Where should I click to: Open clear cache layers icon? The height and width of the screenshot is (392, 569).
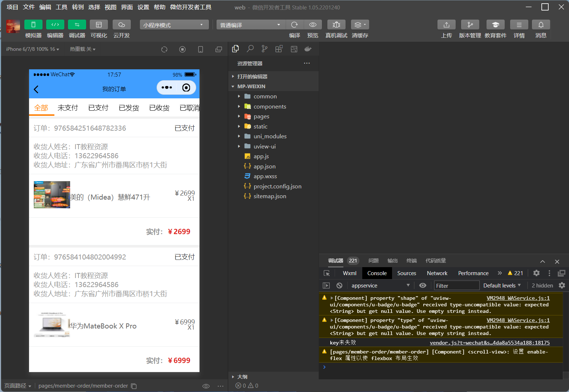tap(360, 24)
